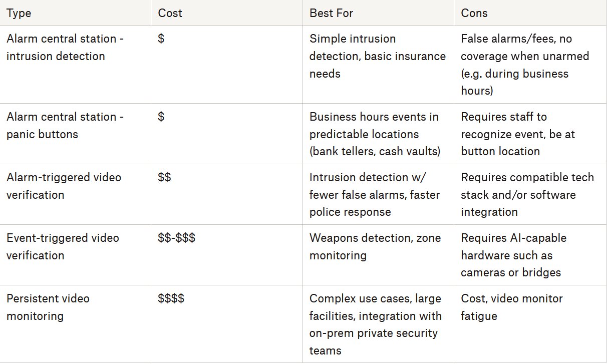Click the "Alarm-triggered video verification" cell

(x=75, y=194)
